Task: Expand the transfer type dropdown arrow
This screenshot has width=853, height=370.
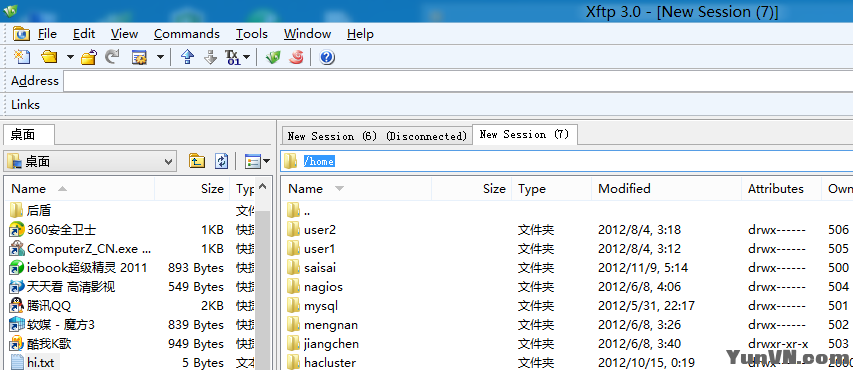Action: point(246,57)
